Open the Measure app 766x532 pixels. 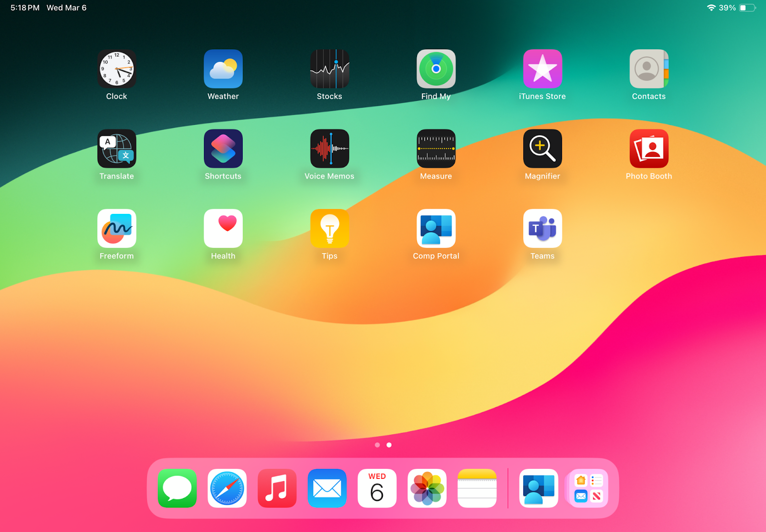click(436, 149)
